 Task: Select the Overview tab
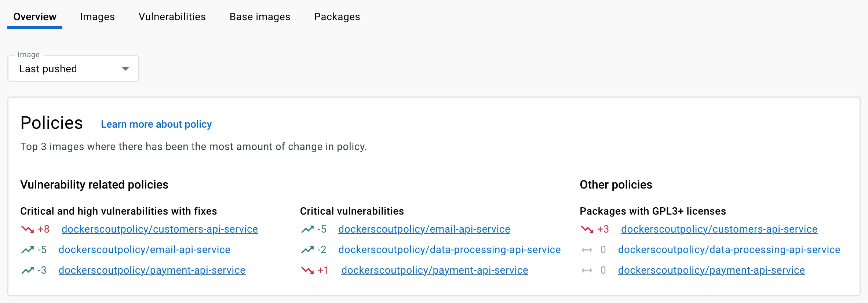[35, 17]
